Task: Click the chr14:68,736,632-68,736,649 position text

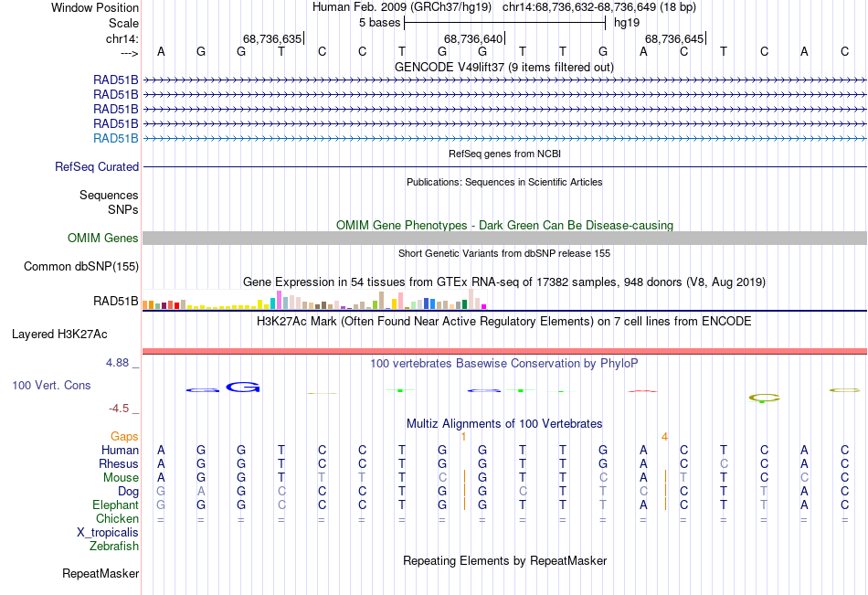Action: [x=599, y=7]
